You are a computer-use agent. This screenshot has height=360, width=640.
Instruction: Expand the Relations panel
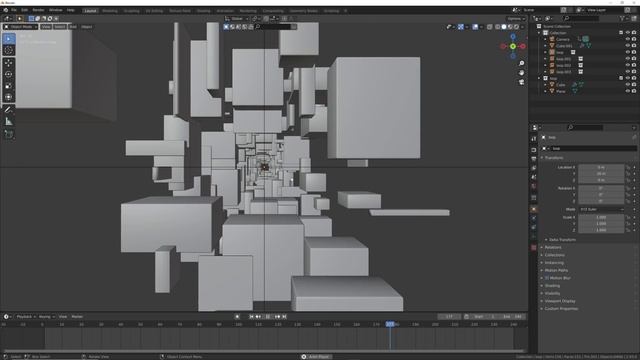pos(553,247)
